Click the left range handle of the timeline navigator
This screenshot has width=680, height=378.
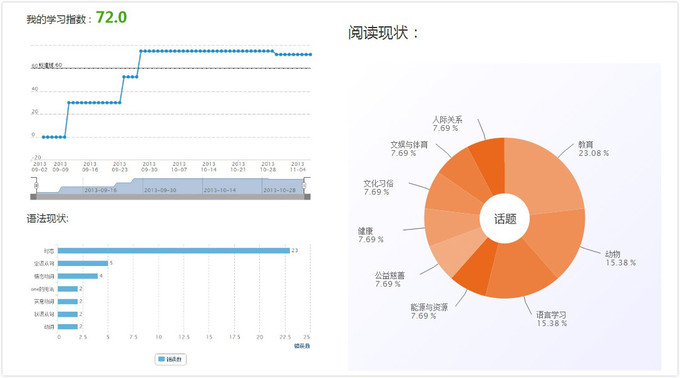(x=36, y=186)
